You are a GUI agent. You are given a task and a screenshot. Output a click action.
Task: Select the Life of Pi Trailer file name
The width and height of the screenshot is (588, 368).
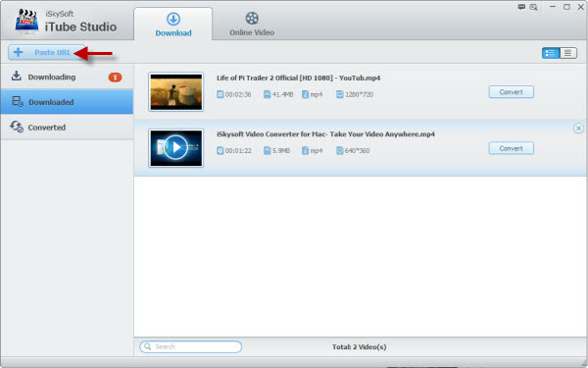[299, 79]
